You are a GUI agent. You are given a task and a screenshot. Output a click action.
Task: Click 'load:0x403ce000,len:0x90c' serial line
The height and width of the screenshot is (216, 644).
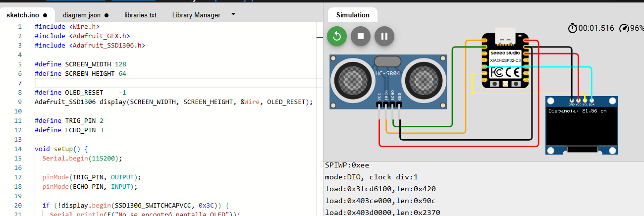(380, 201)
